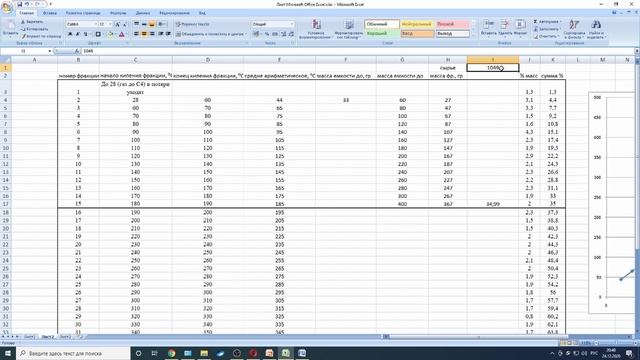Open the font name dropdown
The height and width of the screenshot is (360, 640).
tap(96, 24)
